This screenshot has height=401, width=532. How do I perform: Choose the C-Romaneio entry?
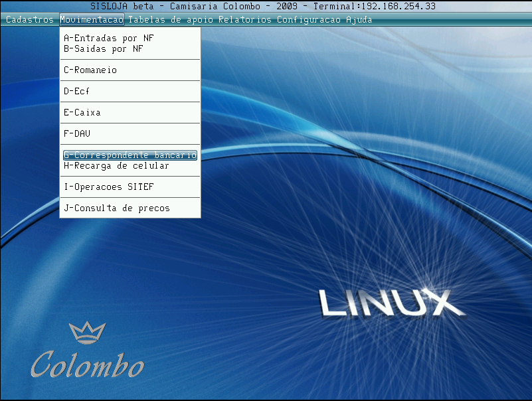click(x=90, y=70)
